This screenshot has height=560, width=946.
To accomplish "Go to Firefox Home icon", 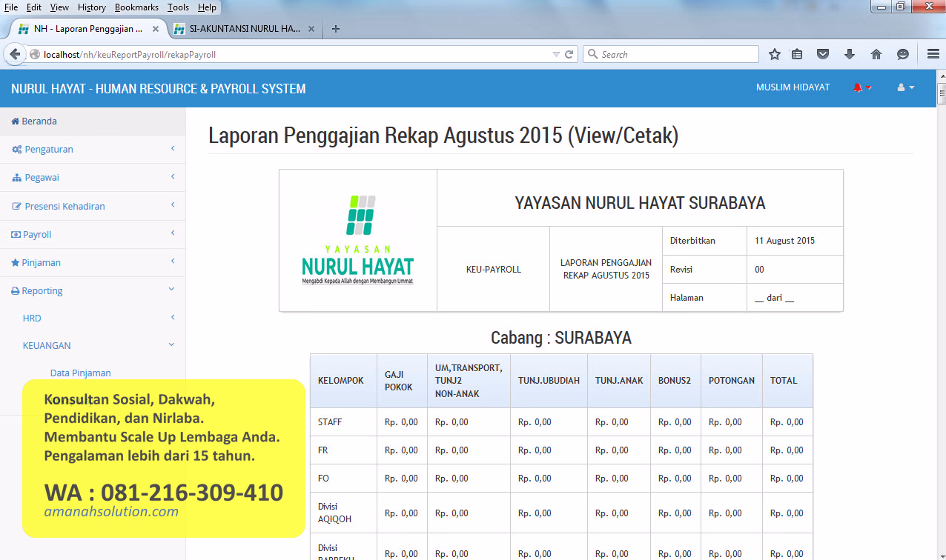I will click(876, 54).
